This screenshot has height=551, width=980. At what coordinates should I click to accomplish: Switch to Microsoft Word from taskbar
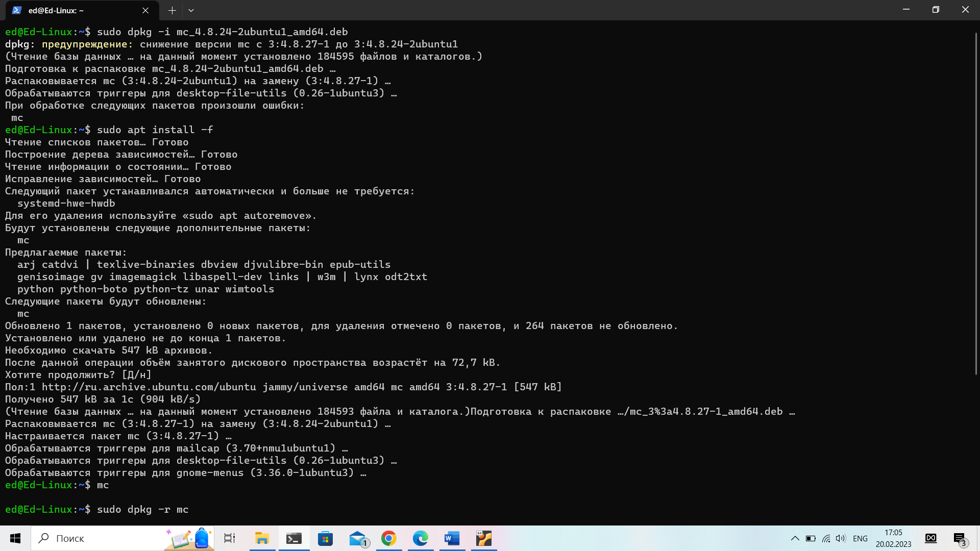point(452,538)
